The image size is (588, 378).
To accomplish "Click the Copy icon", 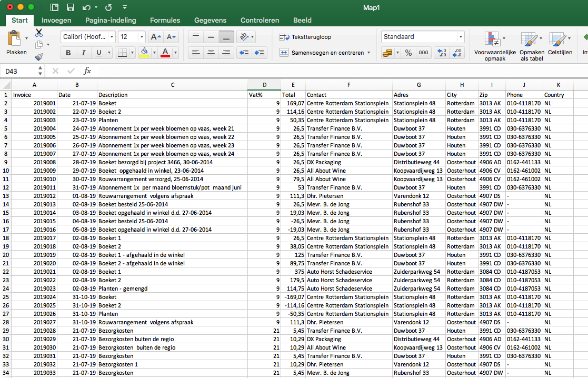I will click(38, 45).
